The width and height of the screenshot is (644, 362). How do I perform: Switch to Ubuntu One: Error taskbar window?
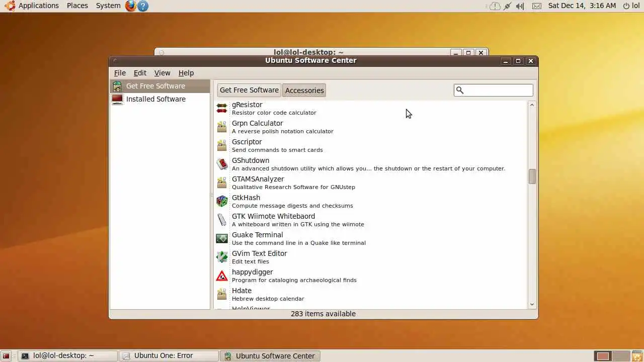(x=170, y=356)
